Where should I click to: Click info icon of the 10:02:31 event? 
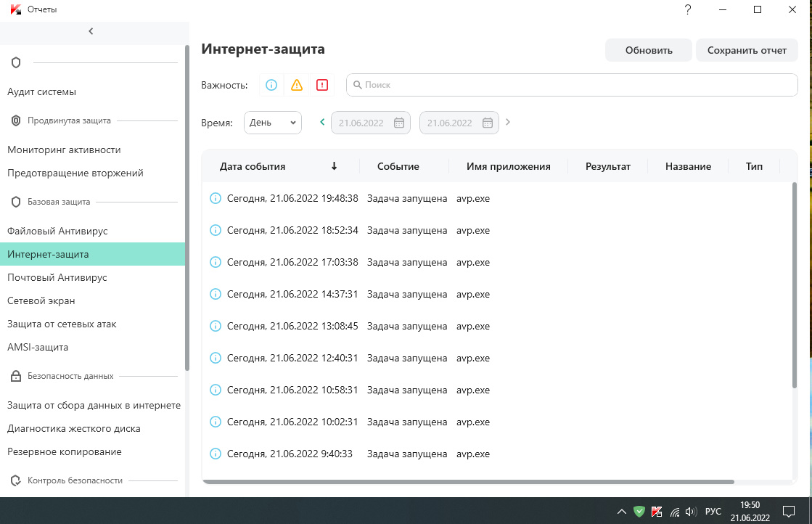coord(216,422)
